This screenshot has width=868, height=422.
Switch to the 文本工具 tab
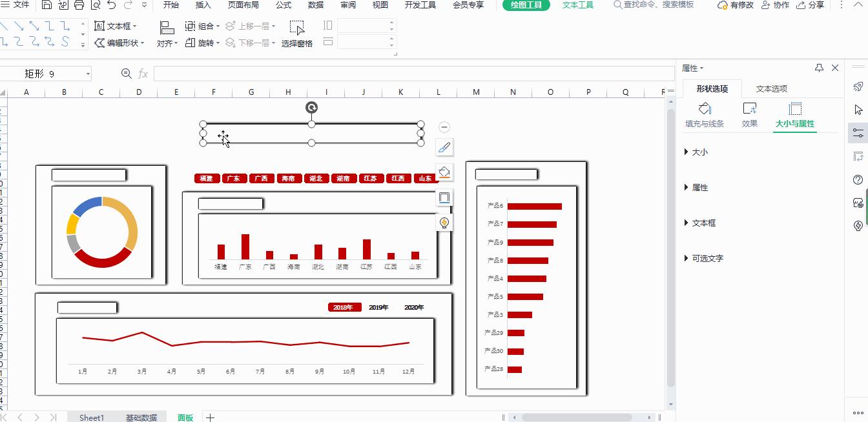pos(578,5)
